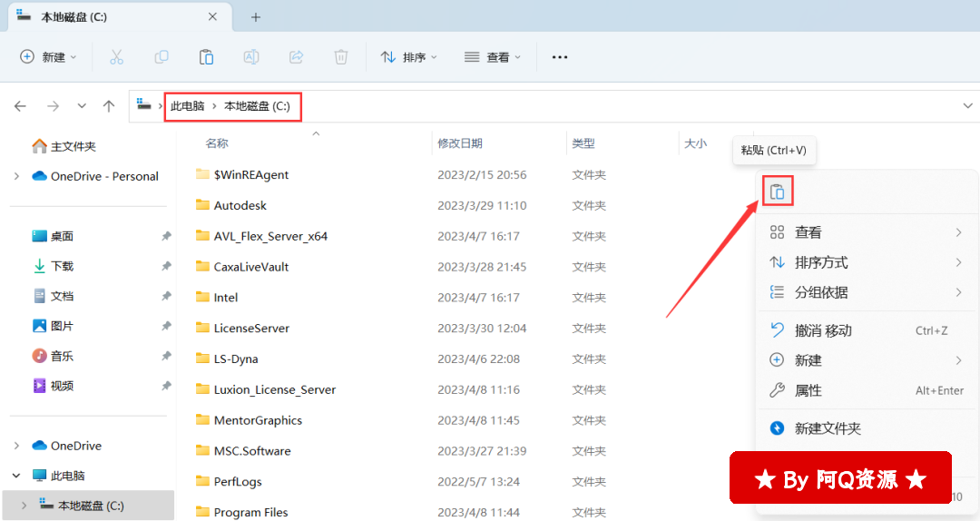Go up one folder level arrow
The width and height of the screenshot is (980, 521).
coord(109,106)
